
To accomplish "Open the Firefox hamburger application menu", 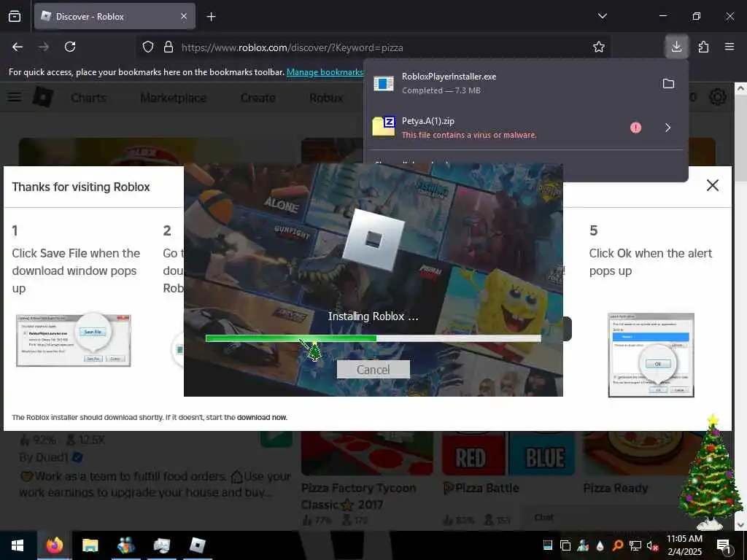I will pyautogui.click(x=729, y=47).
